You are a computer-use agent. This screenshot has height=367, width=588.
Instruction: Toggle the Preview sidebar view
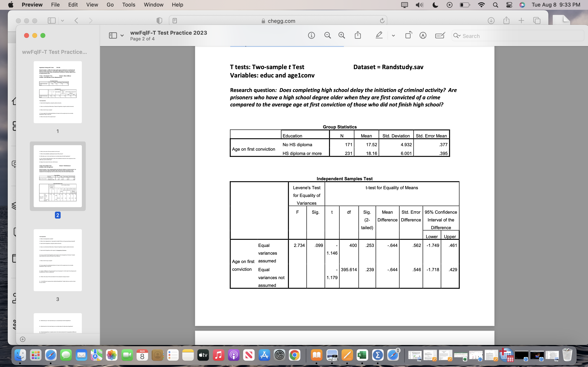pos(113,35)
